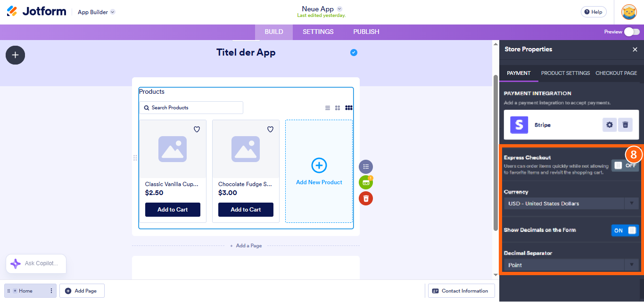Switch to Product Settings tab
The height and width of the screenshot is (302, 644).
[x=565, y=73]
